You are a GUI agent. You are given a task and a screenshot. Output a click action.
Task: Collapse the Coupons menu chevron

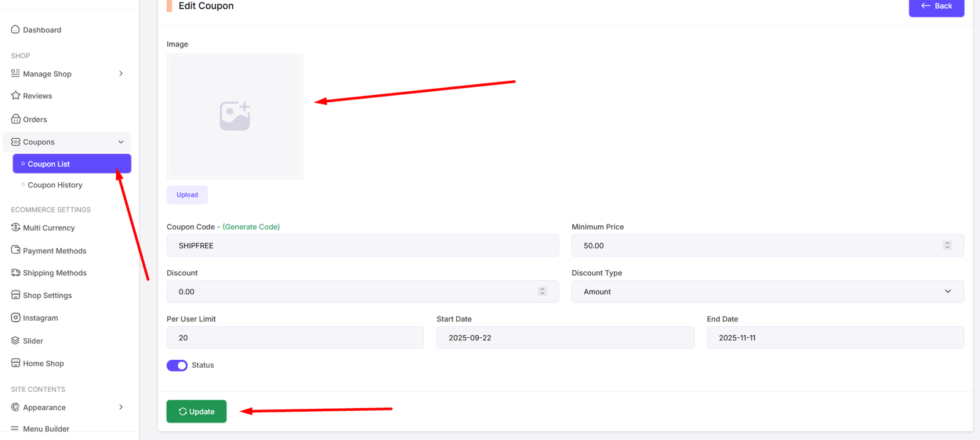pos(121,142)
